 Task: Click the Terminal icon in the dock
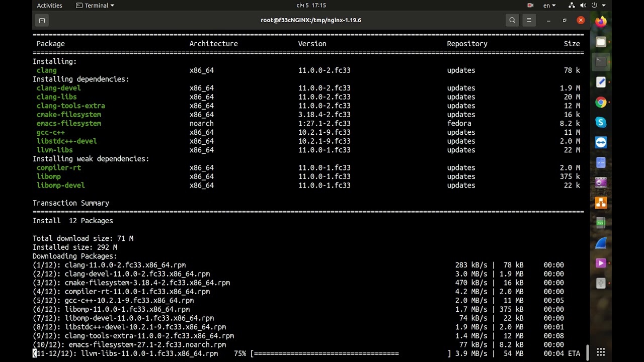tap(601, 62)
